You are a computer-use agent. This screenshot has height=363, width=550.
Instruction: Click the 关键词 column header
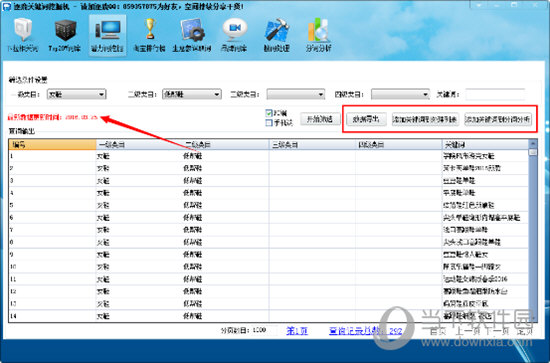(x=485, y=145)
